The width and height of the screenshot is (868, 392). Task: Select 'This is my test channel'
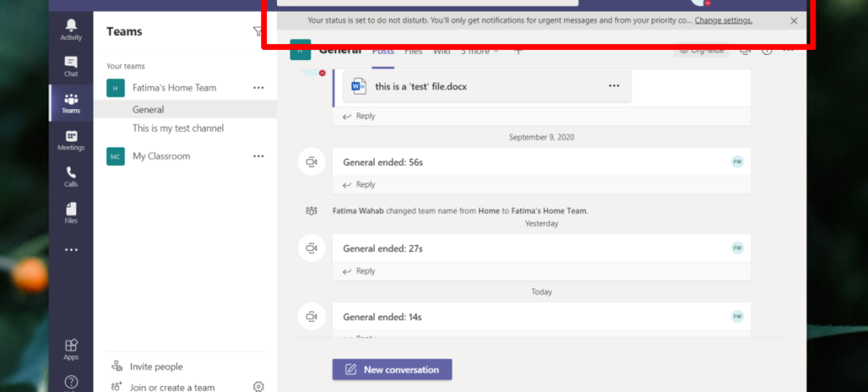pos(178,128)
